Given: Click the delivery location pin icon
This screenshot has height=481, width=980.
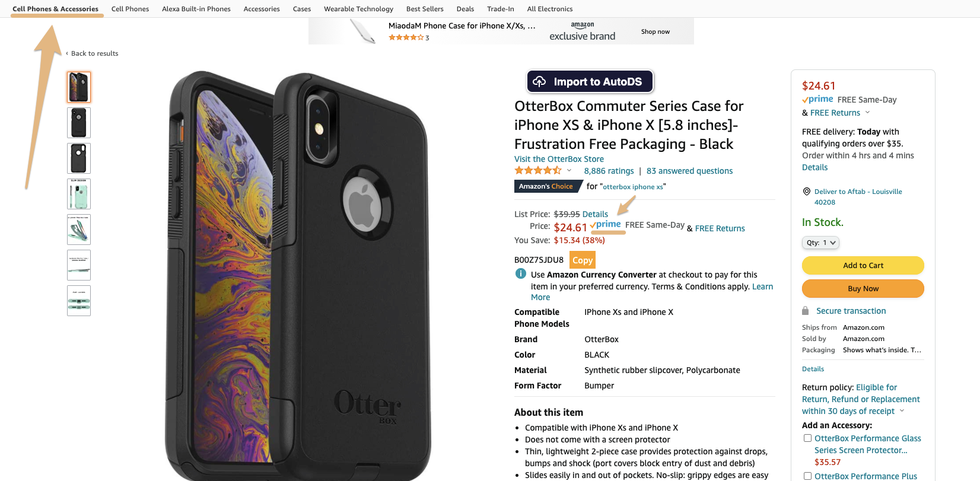Looking at the screenshot, I should tap(806, 192).
